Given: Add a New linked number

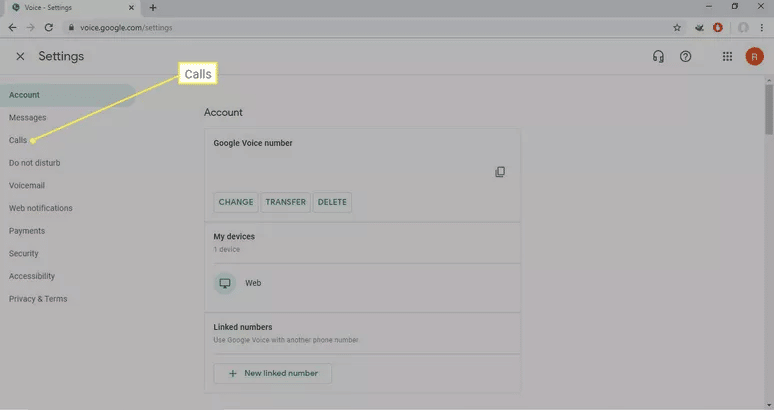Looking at the screenshot, I should (272, 373).
